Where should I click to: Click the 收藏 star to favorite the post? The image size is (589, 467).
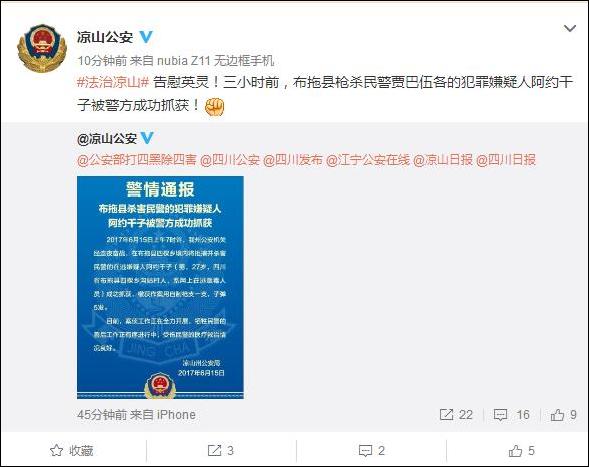71,450
